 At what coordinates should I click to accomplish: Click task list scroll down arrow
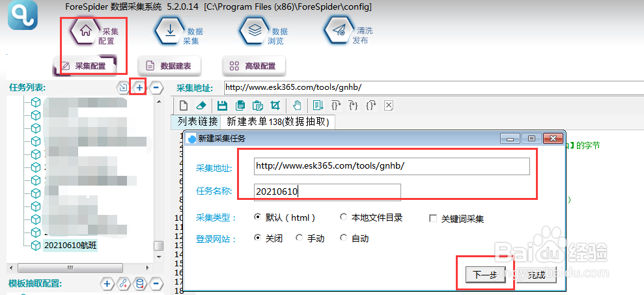pos(158,256)
